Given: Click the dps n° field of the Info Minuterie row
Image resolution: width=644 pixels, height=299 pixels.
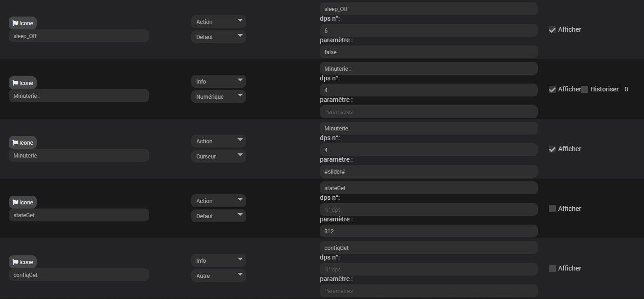Looking at the screenshot, I should tap(429, 90).
